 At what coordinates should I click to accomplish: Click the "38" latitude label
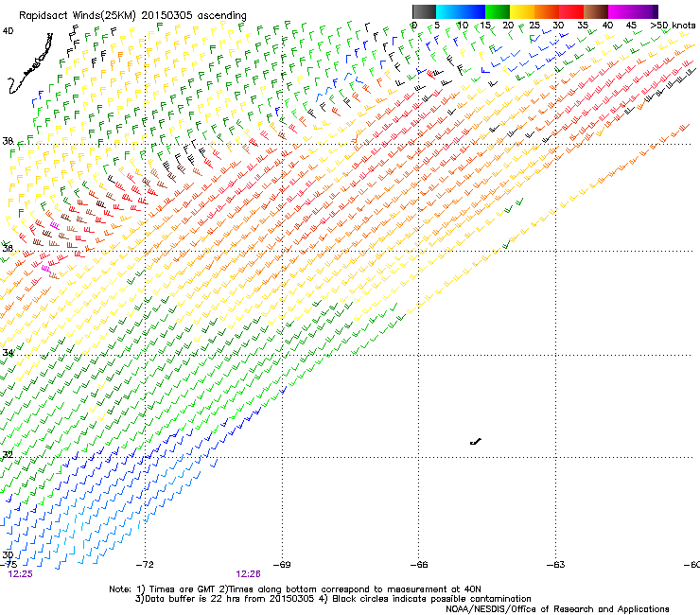8,141
